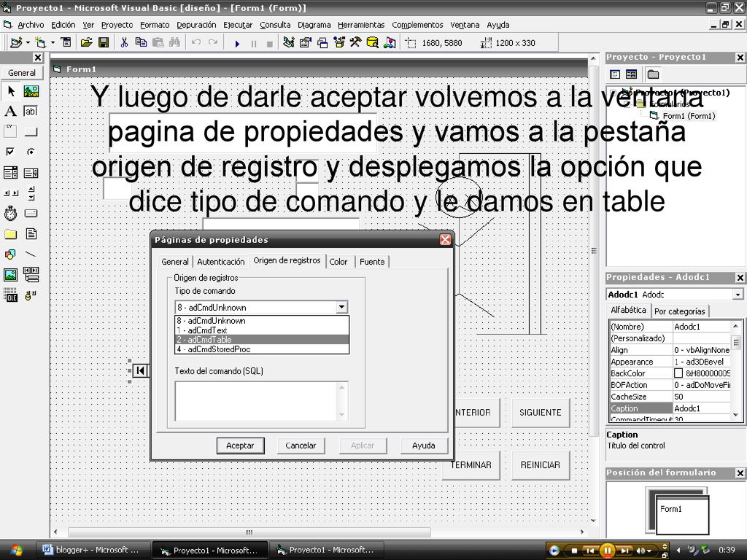Screen dimensions: 747x560
Task: Select the Timer tool (stopwatch)
Action: (11, 214)
